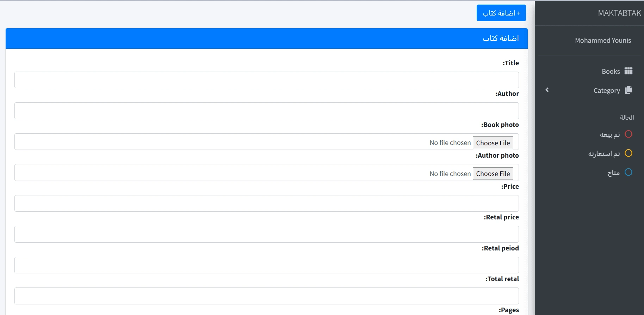Focus the Retal peiod input field
This screenshot has height=315, width=644.
[x=267, y=265]
